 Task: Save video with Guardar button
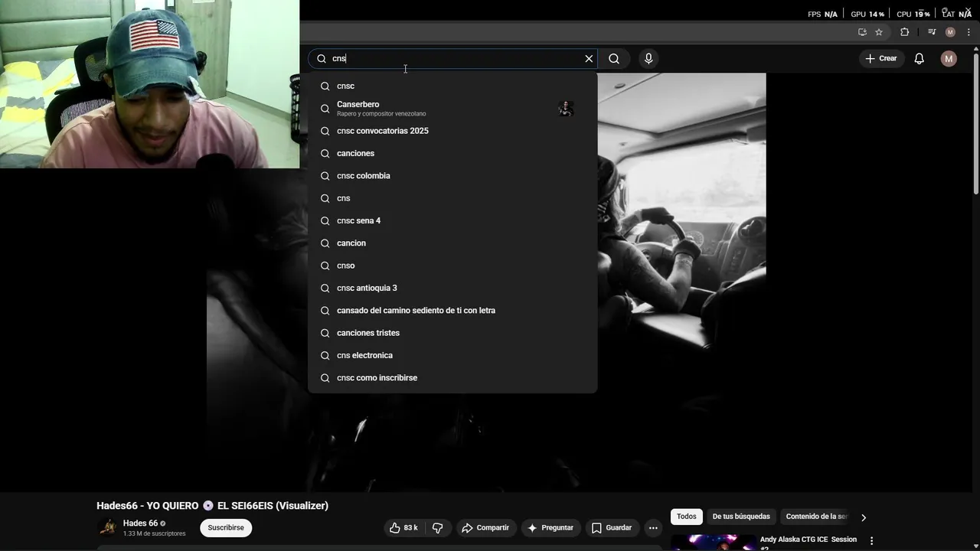[612, 528]
